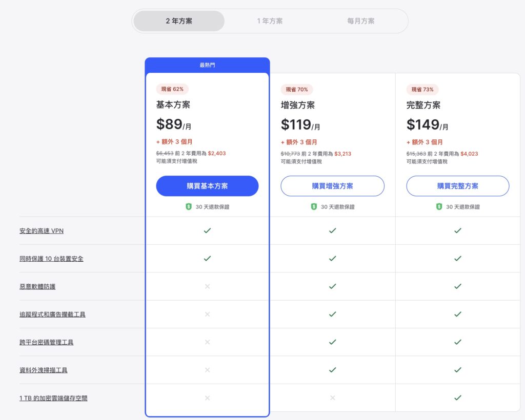Click the $2,403 two-year cost text
Image resolution: width=525 pixels, height=420 pixels.
click(217, 153)
